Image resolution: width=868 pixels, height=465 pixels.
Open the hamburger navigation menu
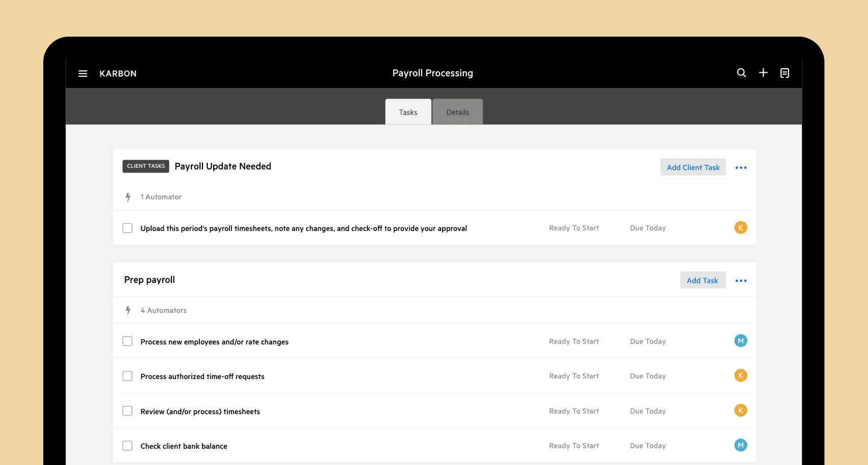point(83,74)
